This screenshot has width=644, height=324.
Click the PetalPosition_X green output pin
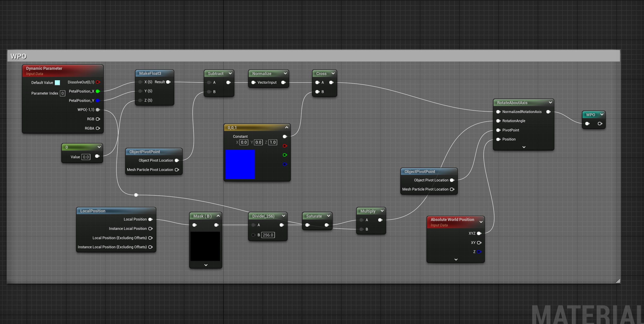[98, 91]
